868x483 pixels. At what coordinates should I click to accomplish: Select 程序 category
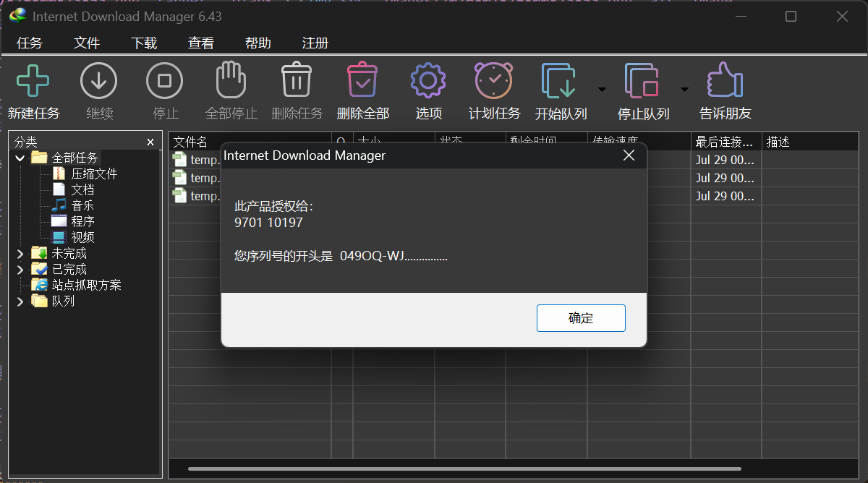click(x=82, y=221)
